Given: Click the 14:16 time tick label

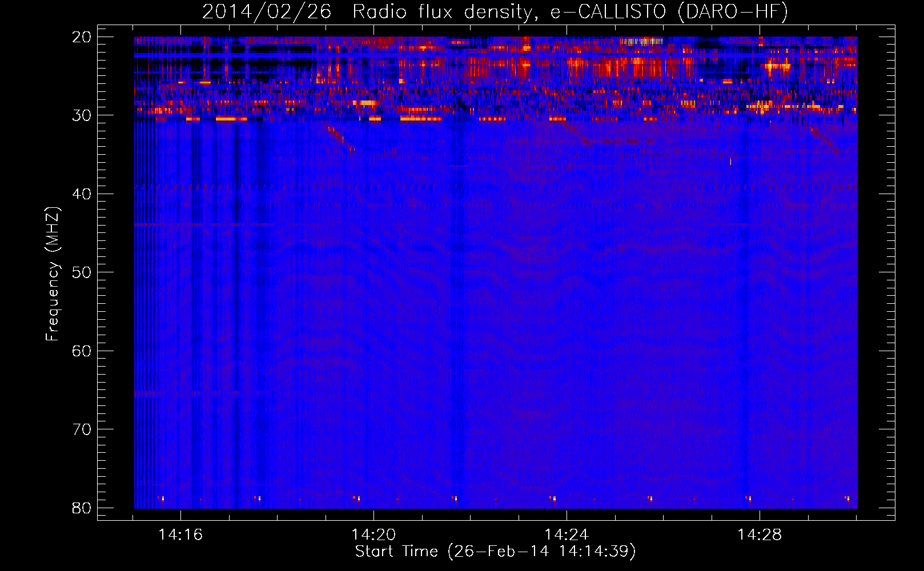Looking at the screenshot, I should pos(180,535).
